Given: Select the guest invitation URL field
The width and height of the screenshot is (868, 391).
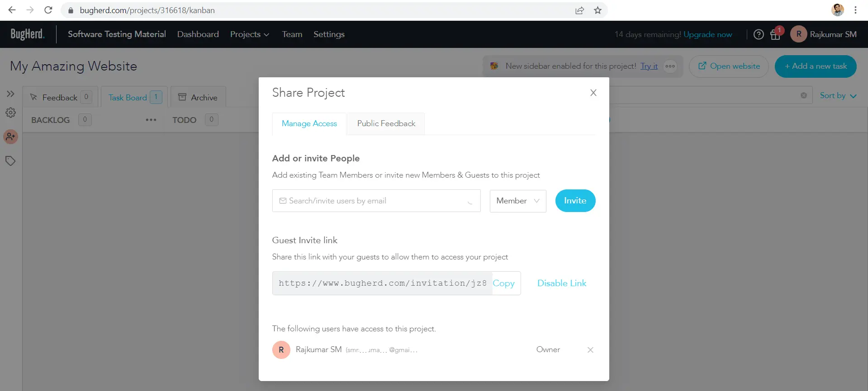Looking at the screenshot, I should click(x=383, y=283).
